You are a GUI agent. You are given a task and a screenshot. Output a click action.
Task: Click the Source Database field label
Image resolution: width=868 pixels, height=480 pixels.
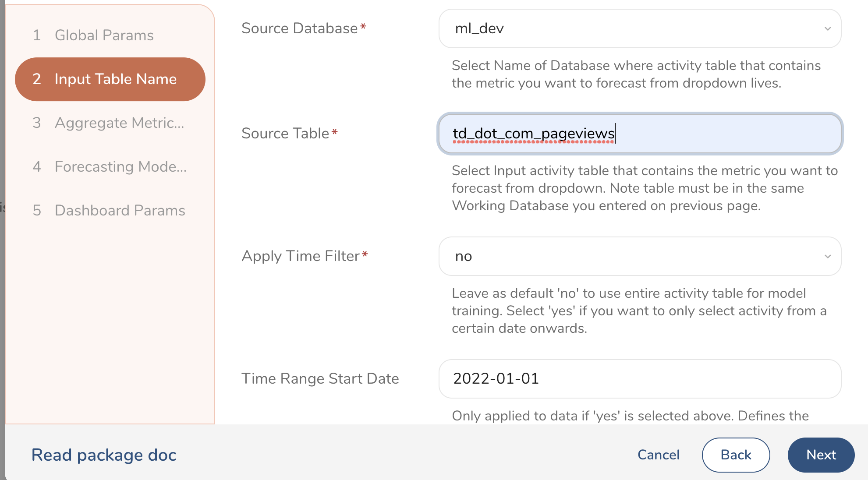point(300,28)
